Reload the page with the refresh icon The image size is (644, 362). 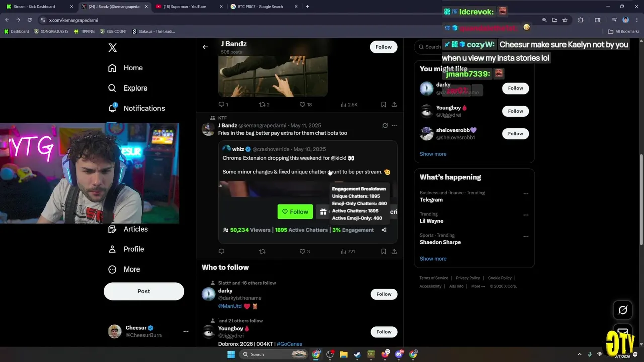tap(29, 20)
